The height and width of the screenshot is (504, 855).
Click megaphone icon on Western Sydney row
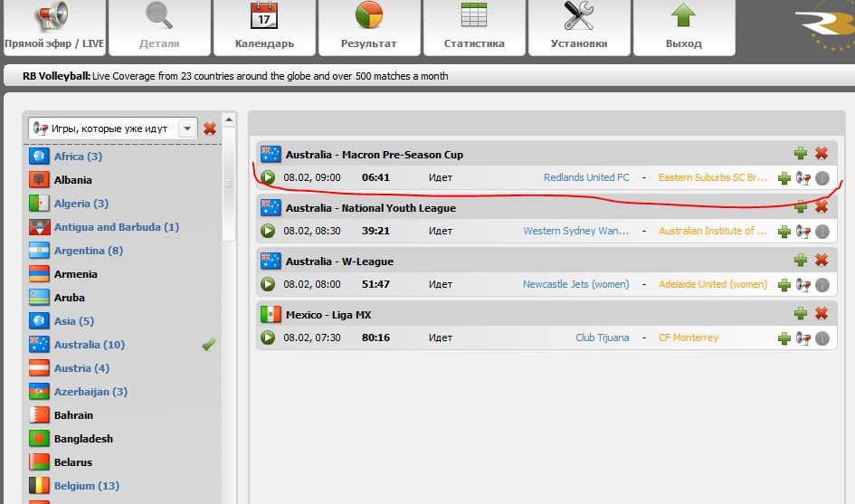point(803,232)
